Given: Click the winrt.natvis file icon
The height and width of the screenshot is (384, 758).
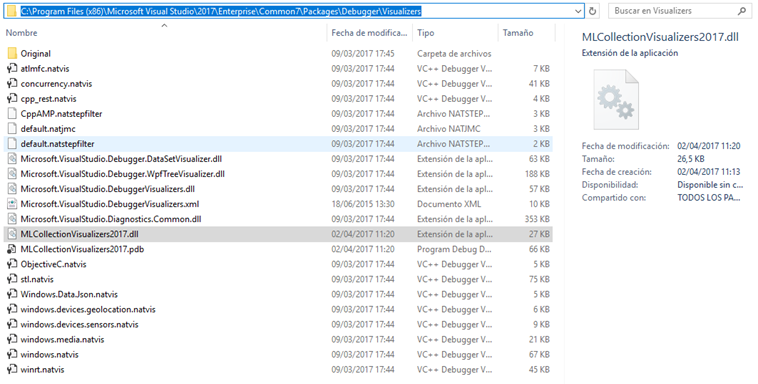Looking at the screenshot, I should coord(12,369).
